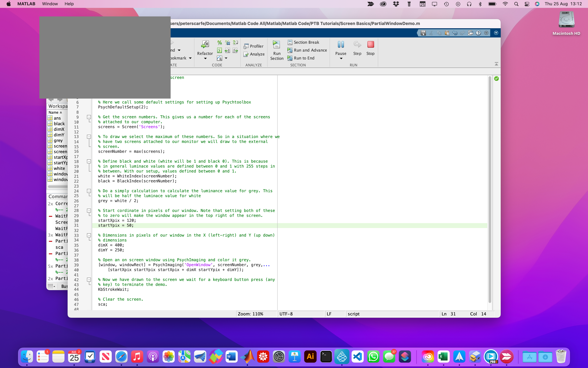Click the Uncomment icon in CODE
This screenshot has height=368, width=588.
point(227,43)
